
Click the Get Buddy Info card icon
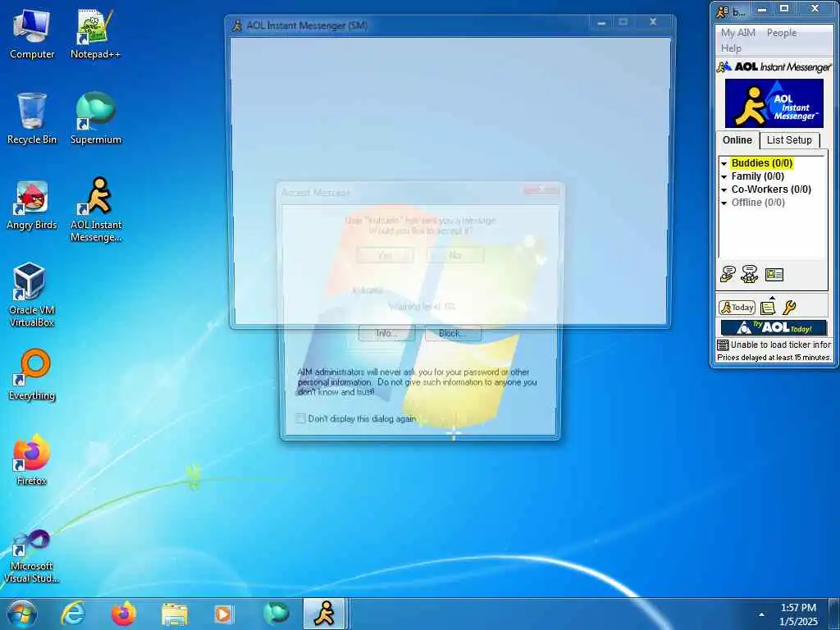tap(774, 275)
